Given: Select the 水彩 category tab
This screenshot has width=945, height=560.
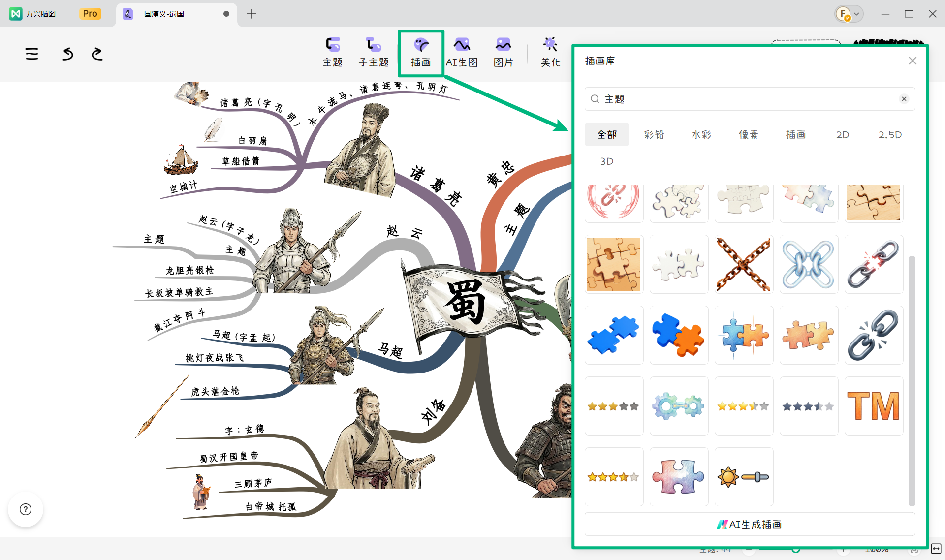Looking at the screenshot, I should [x=701, y=134].
